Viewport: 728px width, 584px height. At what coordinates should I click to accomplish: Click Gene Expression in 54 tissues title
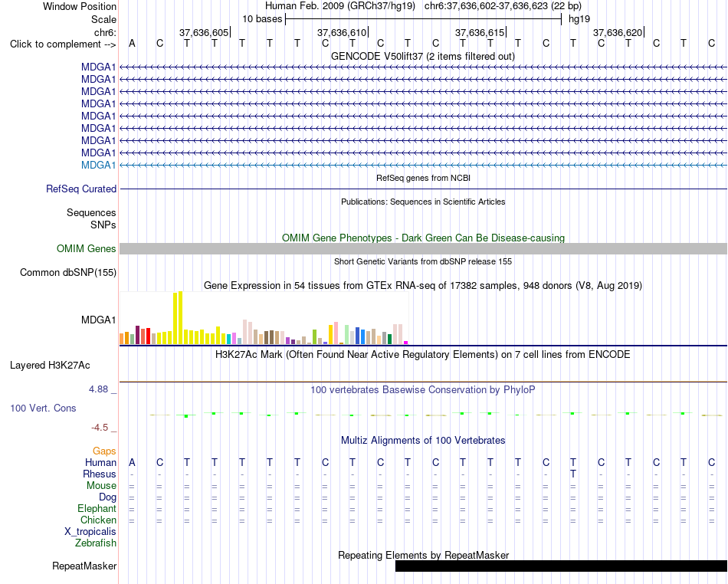point(423,286)
